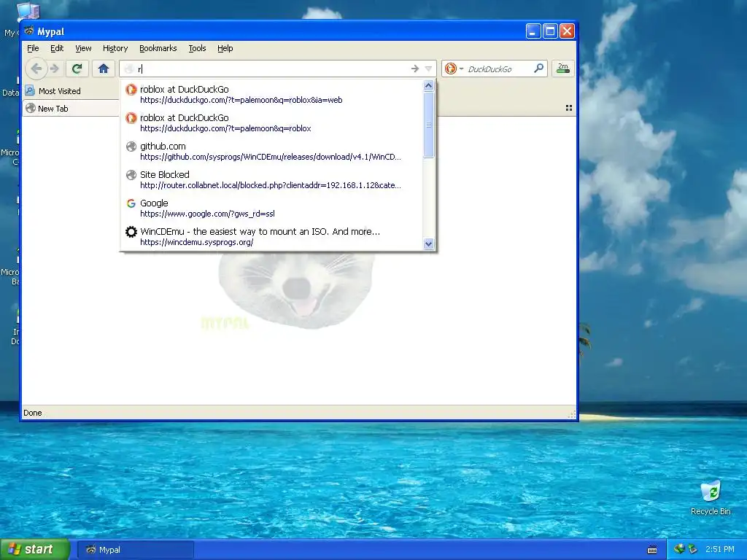Viewport: 747px width, 560px height.
Task: Click the suggestion list scrollbar thumb
Action: click(428, 125)
